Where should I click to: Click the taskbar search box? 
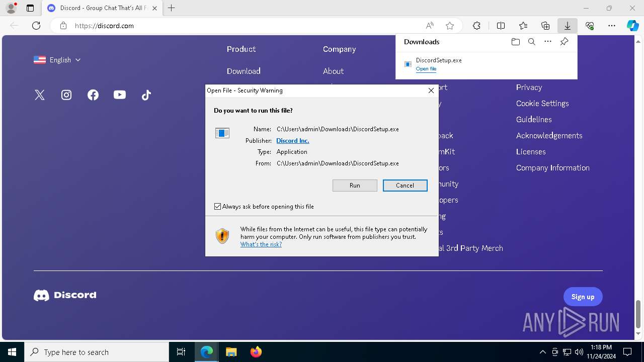pyautogui.click(x=97, y=352)
